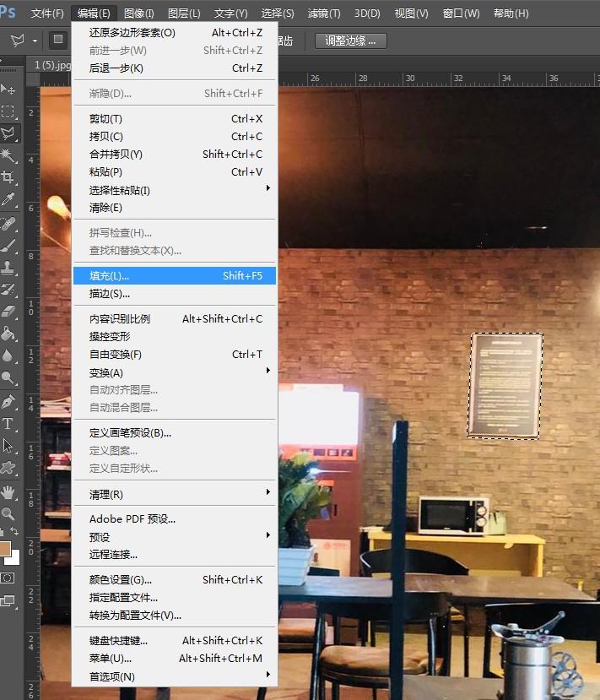Select the Rectangular Marquee tool
The image size is (600, 700).
(x=8, y=111)
